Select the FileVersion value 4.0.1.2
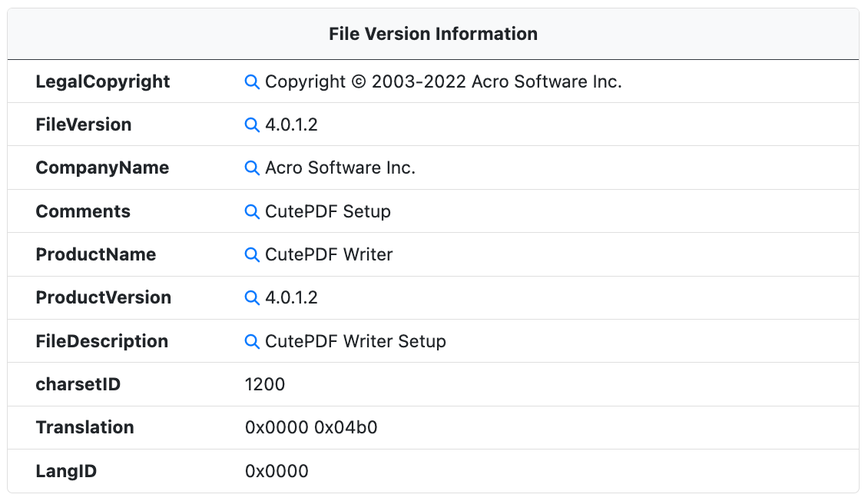 pos(291,124)
